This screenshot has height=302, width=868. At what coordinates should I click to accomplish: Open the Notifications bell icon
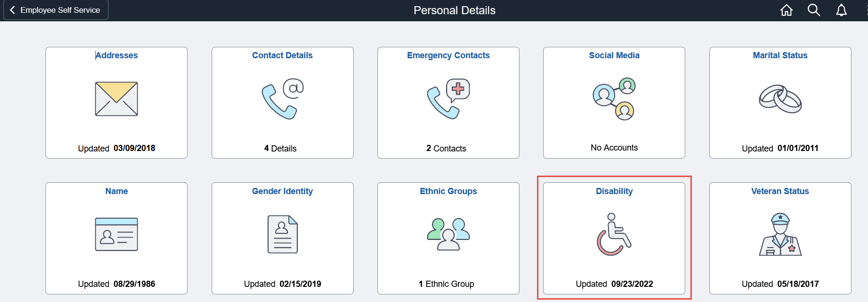(841, 10)
